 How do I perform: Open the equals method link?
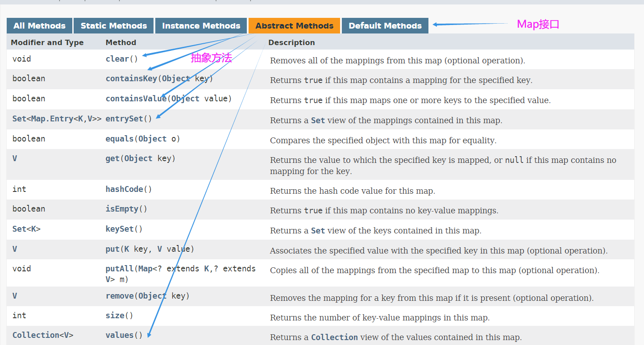click(120, 139)
